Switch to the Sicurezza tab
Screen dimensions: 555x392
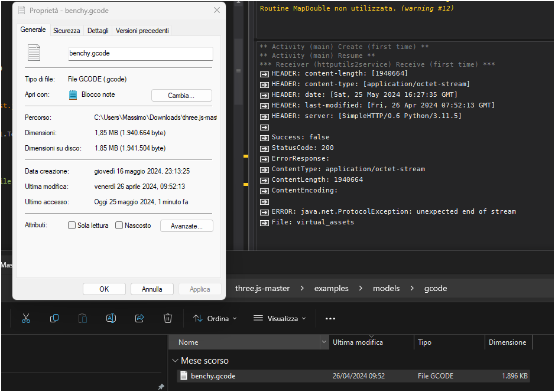click(66, 31)
